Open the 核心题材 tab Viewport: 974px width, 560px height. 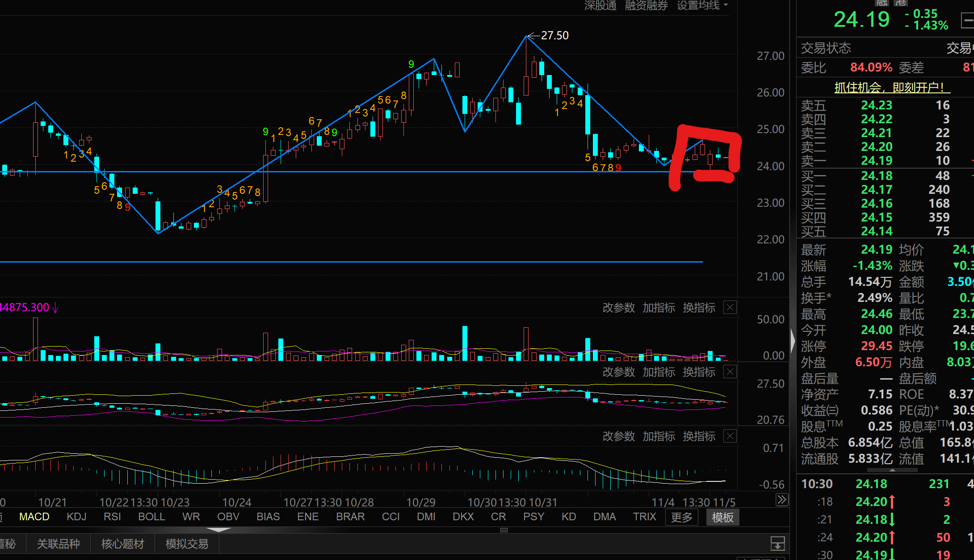(x=122, y=543)
